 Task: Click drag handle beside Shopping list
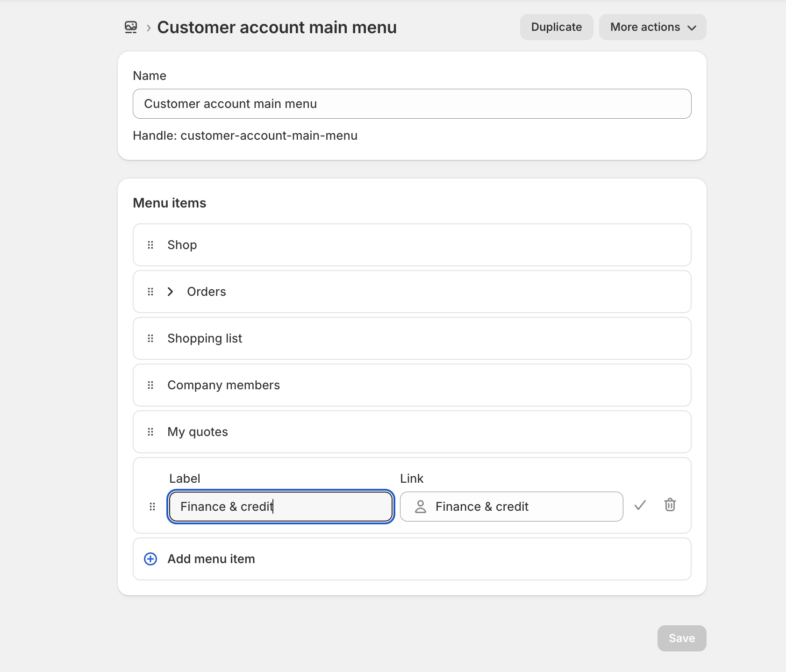[x=150, y=338]
